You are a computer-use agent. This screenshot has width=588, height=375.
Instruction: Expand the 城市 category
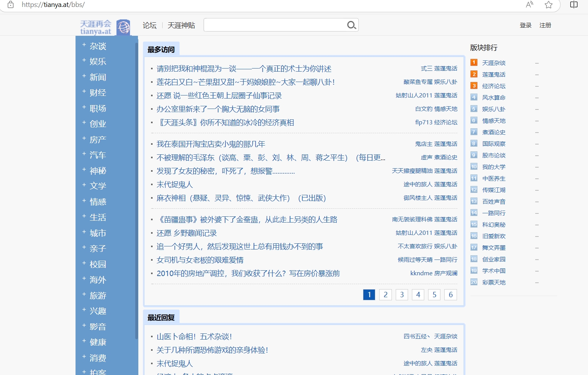click(x=98, y=233)
